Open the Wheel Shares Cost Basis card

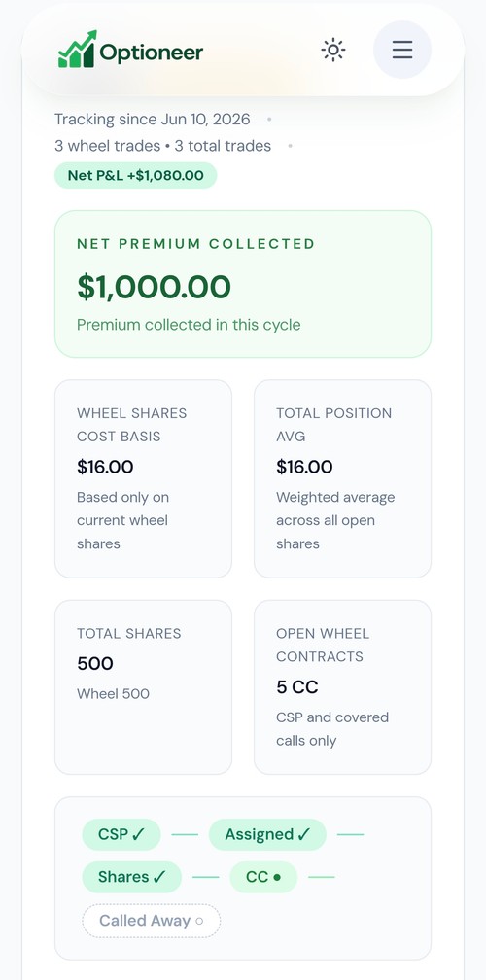(143, 478)
